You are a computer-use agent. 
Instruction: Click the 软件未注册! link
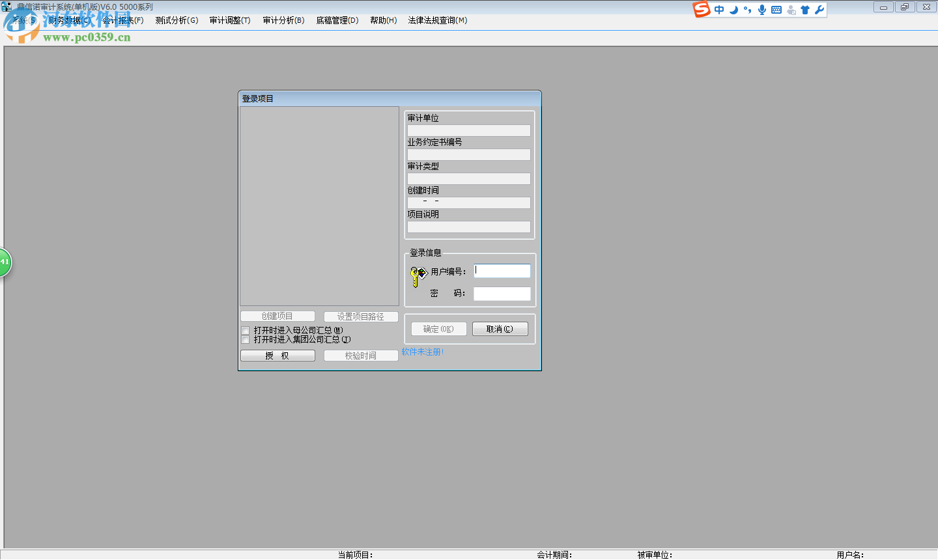(423, 352)
